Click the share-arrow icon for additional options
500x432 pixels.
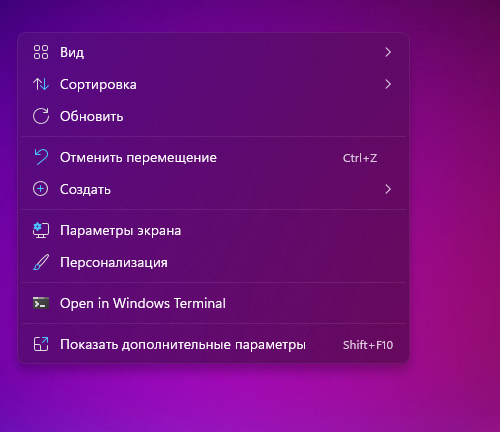tap(41, 344)
